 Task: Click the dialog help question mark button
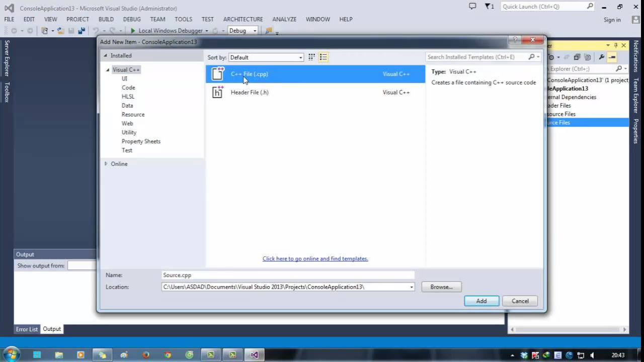pos(514,40)
